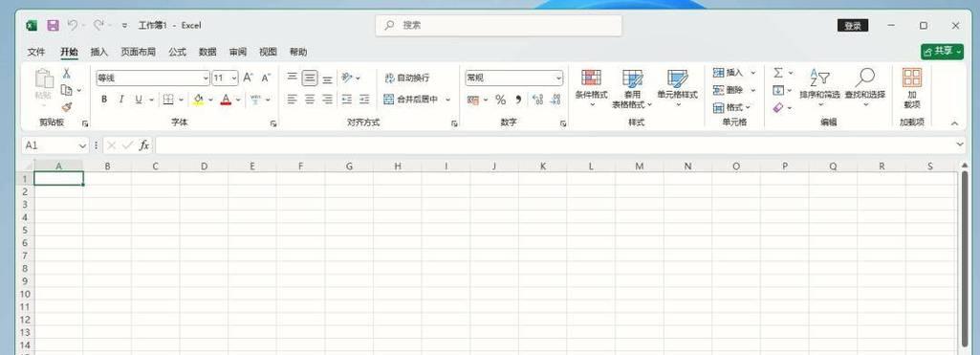Expand the 单元格样式 dropdown
Image resolution: width=980 pixels, height=355 pixels.
tap(678, 104)
